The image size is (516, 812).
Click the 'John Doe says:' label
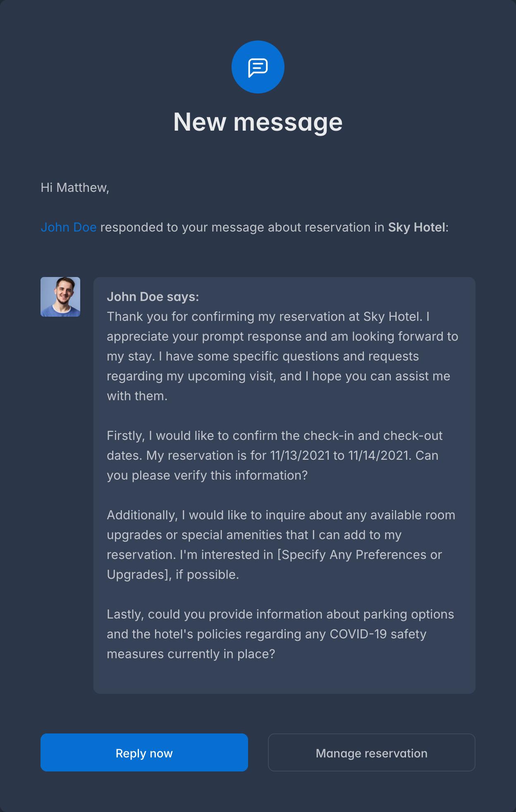(153, 297)
